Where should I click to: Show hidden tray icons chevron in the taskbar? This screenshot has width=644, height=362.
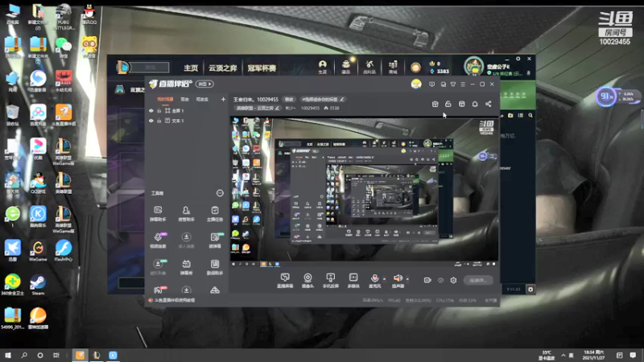point(563,355)
